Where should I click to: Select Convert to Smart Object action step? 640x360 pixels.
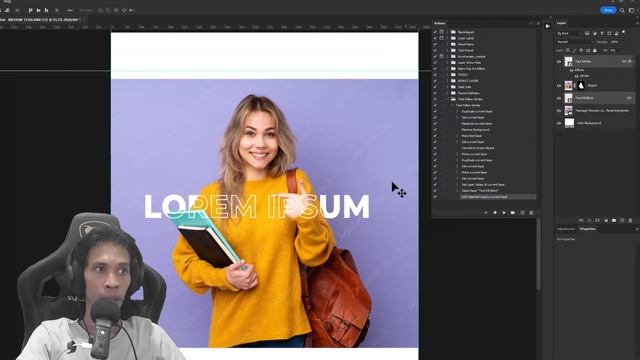click(478, 148)
